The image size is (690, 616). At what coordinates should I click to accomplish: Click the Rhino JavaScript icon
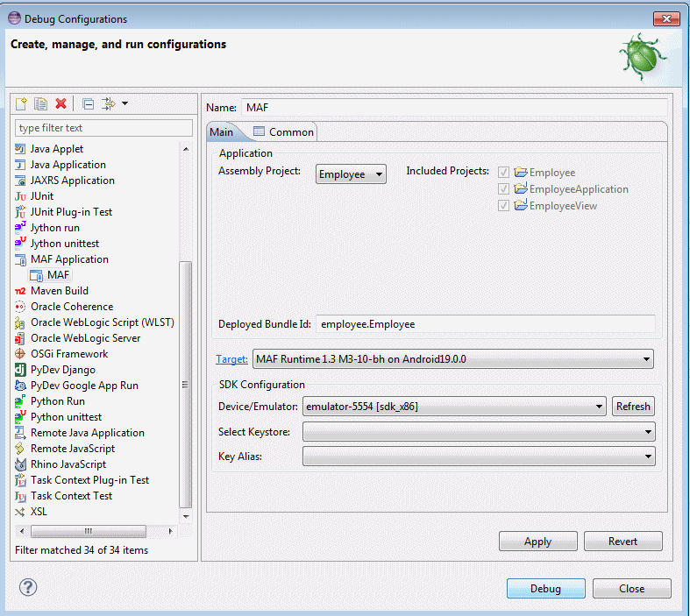coord(20,464)
